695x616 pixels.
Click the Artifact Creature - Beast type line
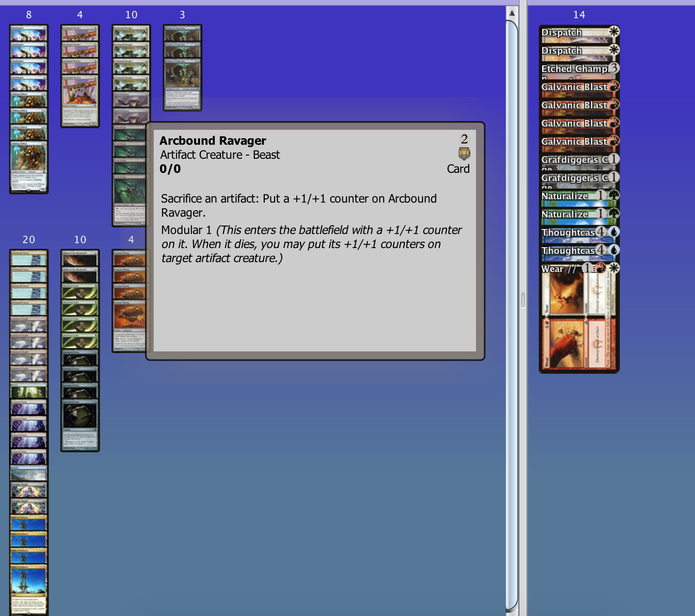(220, 155)
